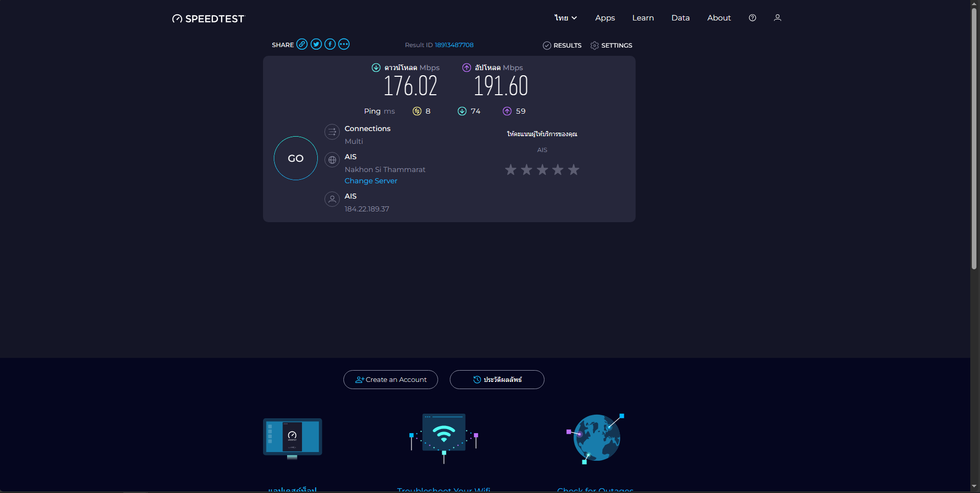This screenshot has width=980, height=493.
Task: Rate AIS one star
Action: 511,169
